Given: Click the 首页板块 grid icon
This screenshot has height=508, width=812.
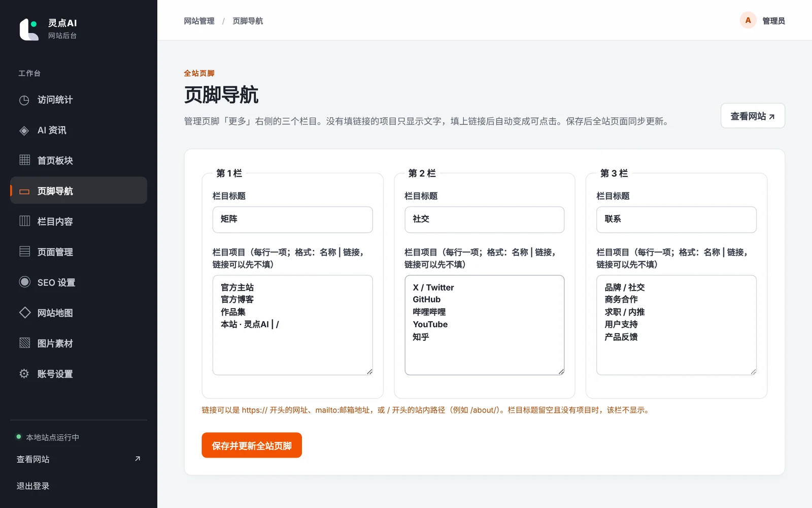Looking at the screenshot, I should (x=24, y=160).
